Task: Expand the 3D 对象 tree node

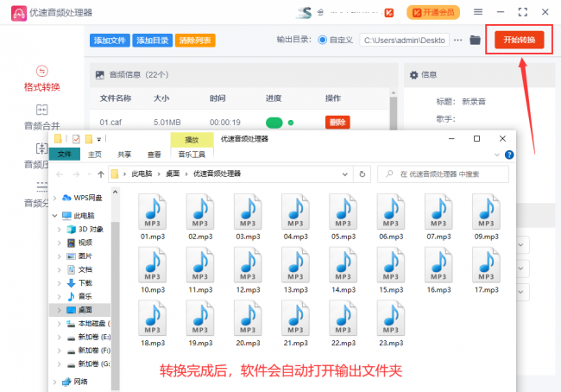Action: [x=60, y=229]
